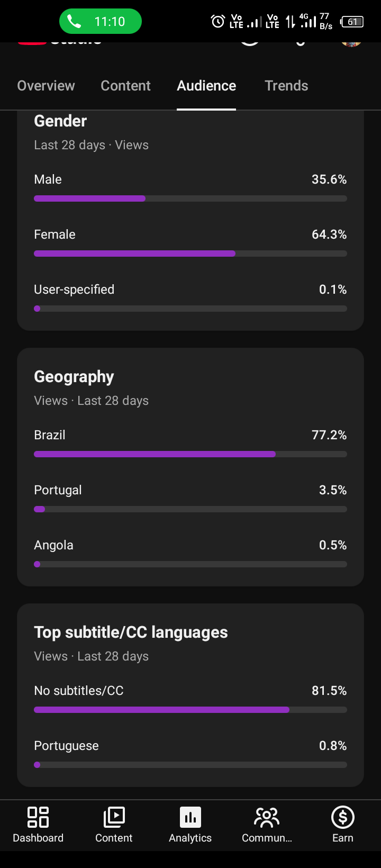Select the Audience tab
The width and height of the screenshot is (381, 868).
(x=206, y=86)
